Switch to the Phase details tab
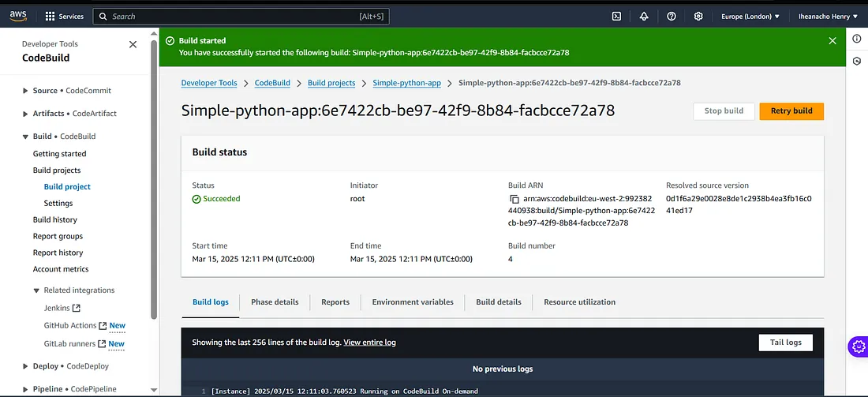Viewport: 868px width, 397px height. tap(275, 302)
